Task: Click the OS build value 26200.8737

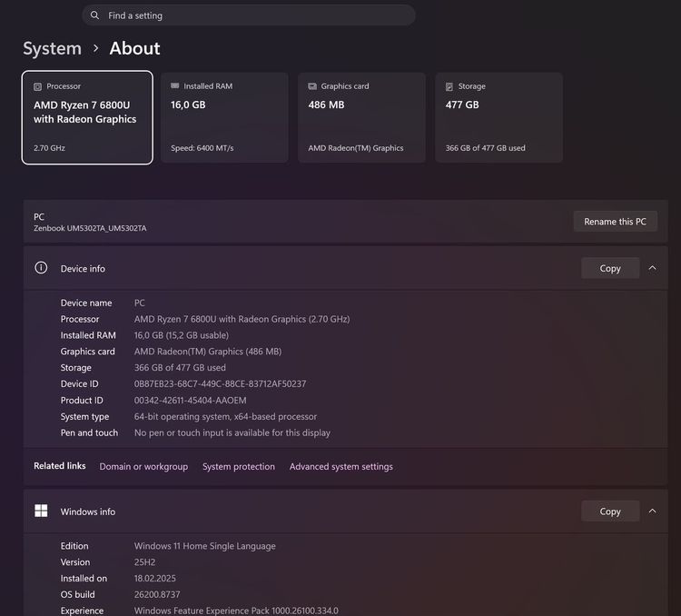Action: pos(157,594)
